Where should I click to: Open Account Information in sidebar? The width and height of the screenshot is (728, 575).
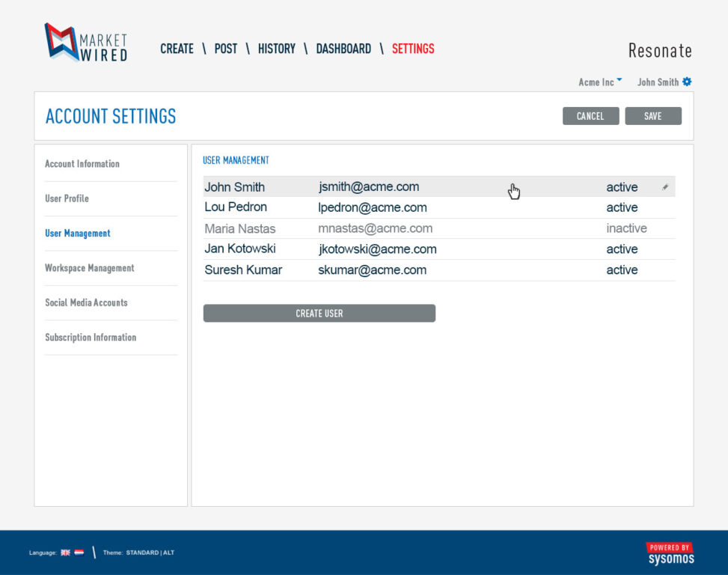click(x=82, y=164)
